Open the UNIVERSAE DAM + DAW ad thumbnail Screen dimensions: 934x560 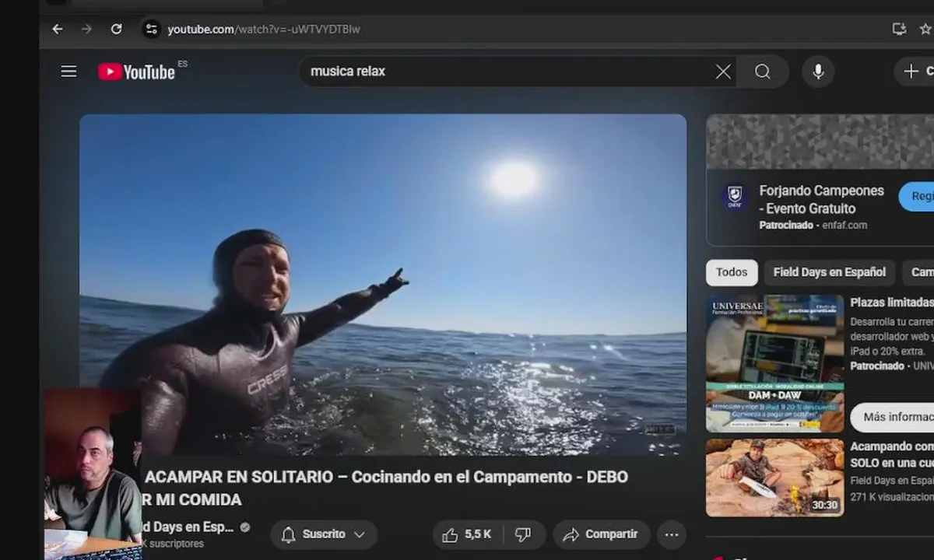[774, 363]
